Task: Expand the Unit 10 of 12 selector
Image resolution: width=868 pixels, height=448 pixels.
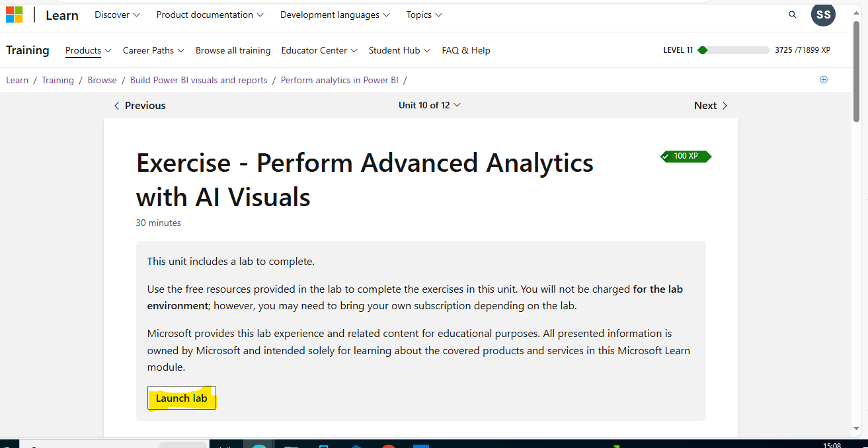Action: [x=430, y=105]
